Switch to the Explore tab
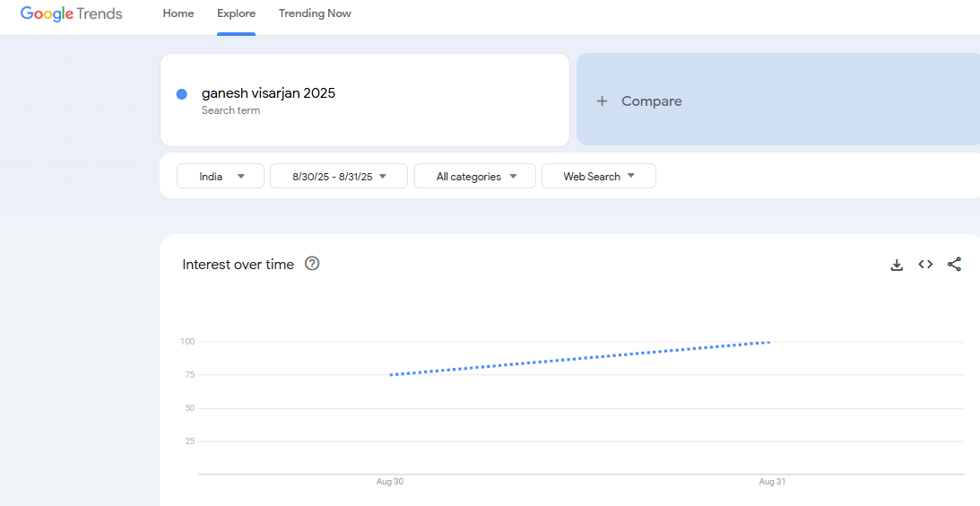980x506 pixels. click(x=236, y=13)
